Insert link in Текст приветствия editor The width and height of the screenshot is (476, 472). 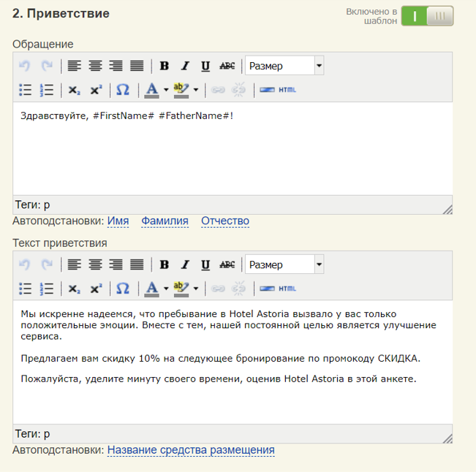tap(218, 289)
